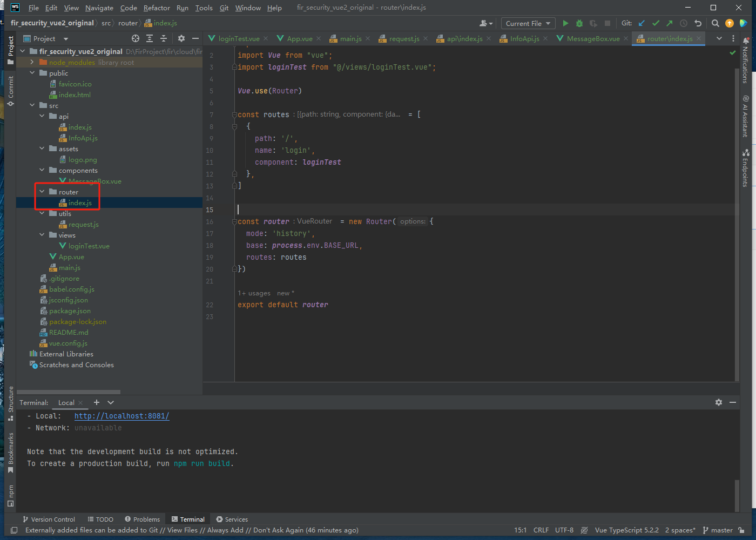The width and height of the screenshot is (756, 540).
Task: Switch to the loginTest.vue editor tab
Action: click(239, 38)
